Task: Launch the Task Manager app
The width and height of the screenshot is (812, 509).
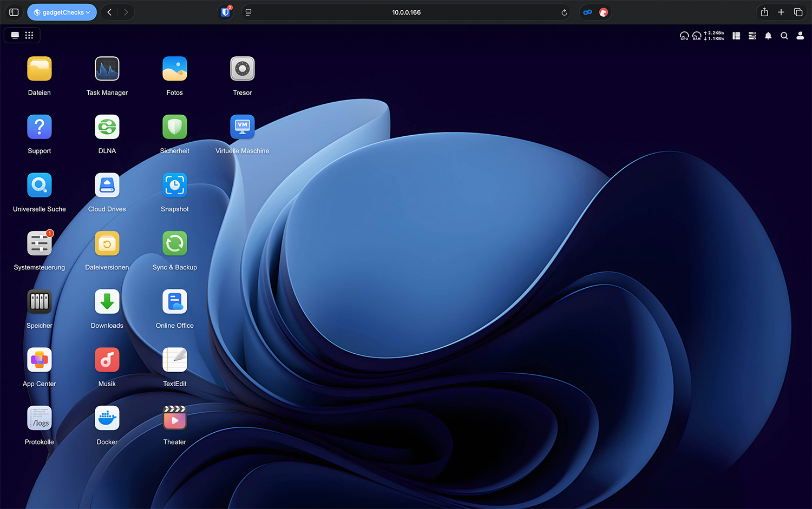Action: point(107,69)
